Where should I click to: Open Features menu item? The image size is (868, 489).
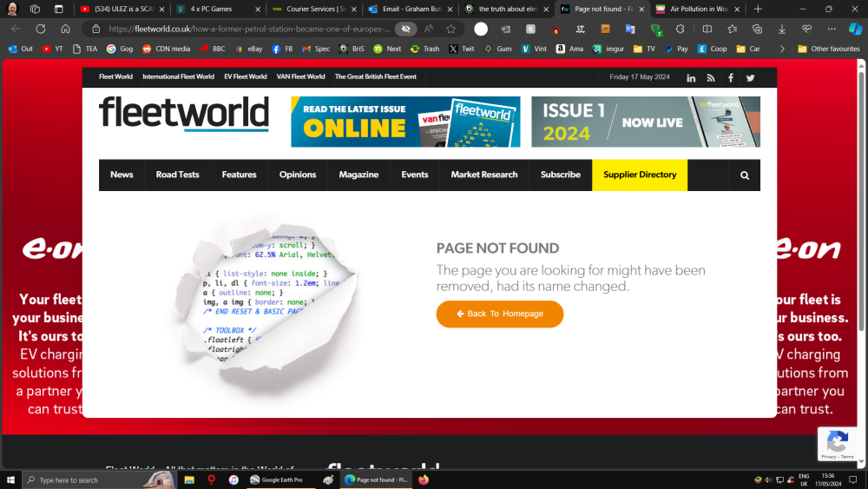point(240,175)
